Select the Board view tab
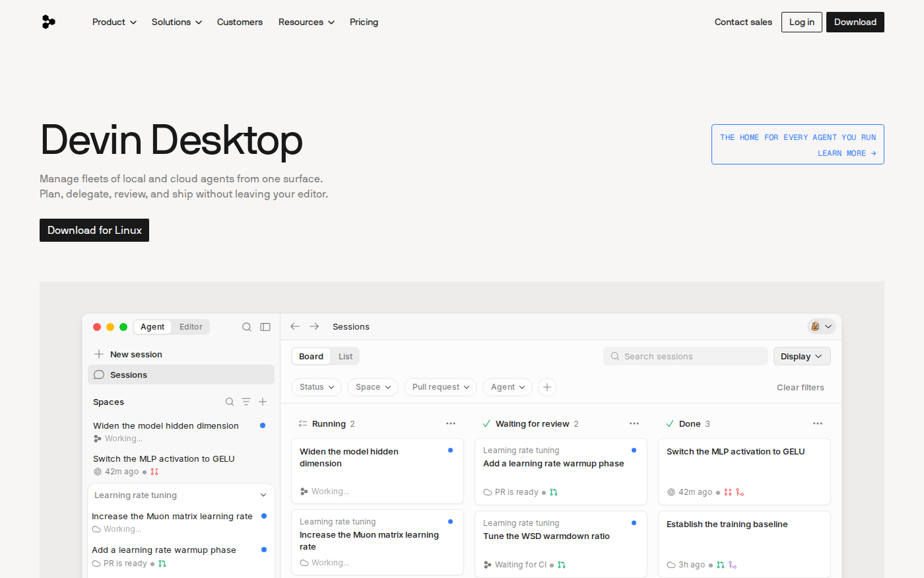Screen dimensions: 924x578 (x=311, y=356)
